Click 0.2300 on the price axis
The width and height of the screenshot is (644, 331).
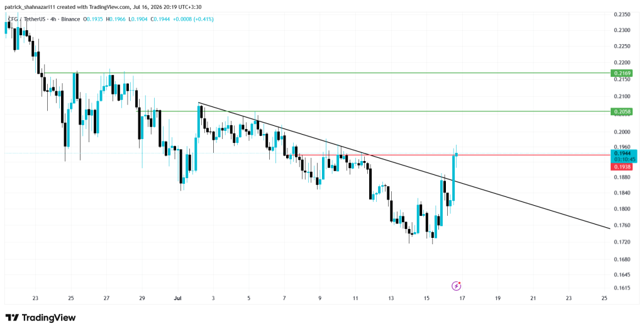622,30
